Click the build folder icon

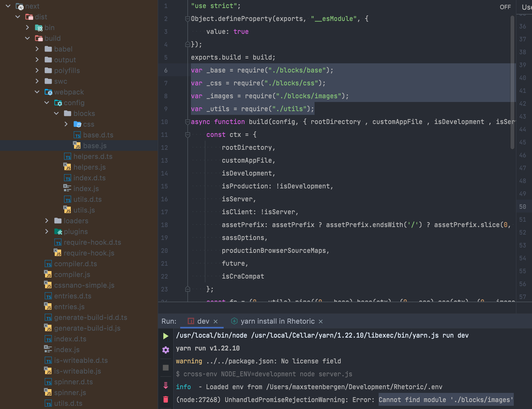point(39,38)
